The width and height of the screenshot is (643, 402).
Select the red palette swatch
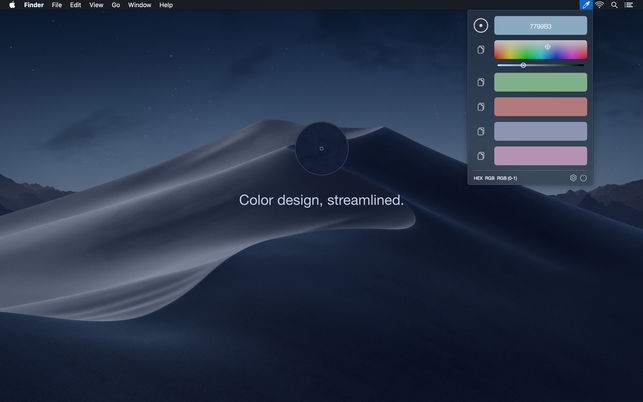tap(540, 107)
